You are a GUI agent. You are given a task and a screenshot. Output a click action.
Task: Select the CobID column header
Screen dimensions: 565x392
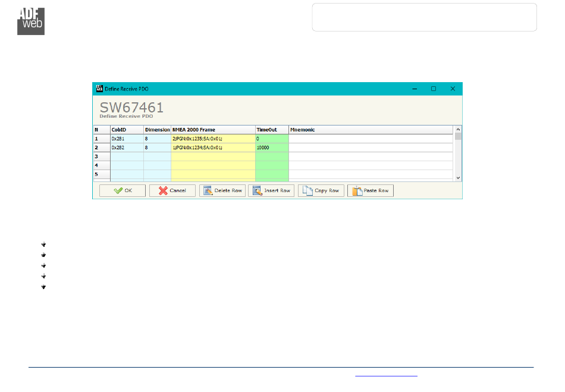click(127, 130)
